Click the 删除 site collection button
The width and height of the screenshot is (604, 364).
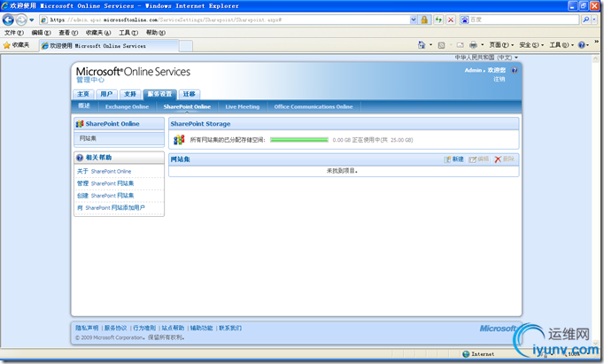[x=504, y=159]
